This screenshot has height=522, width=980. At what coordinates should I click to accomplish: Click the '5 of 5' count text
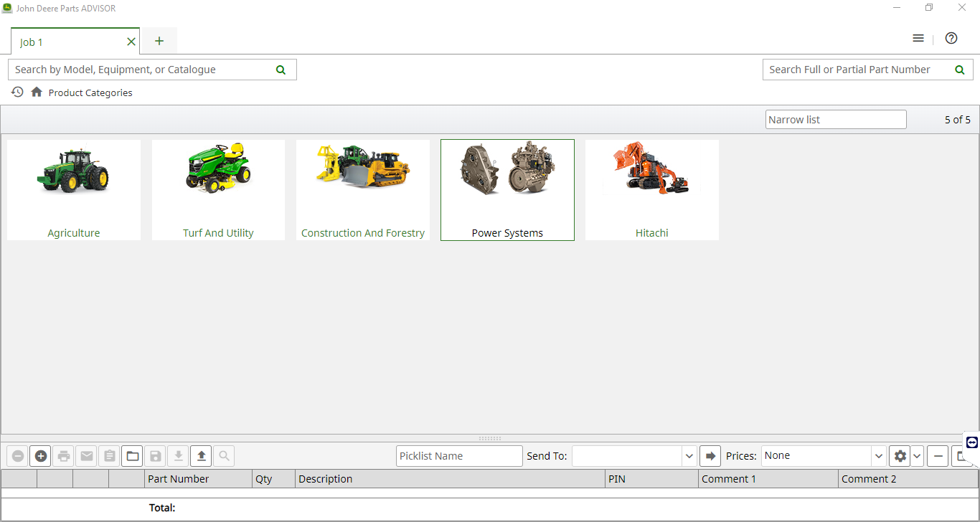click(x=957, y=120)
